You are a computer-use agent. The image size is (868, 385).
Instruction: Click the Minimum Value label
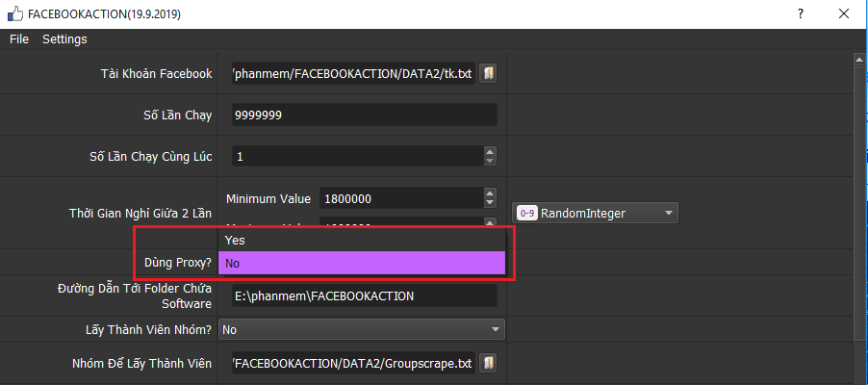pos(268,198)
